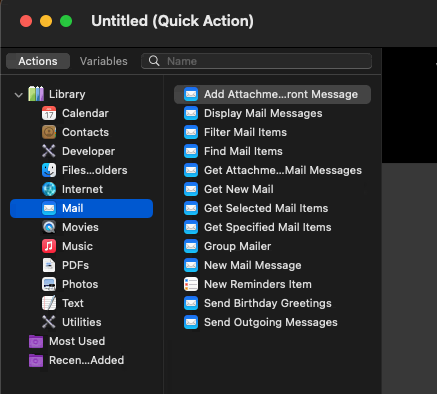This screenshot has height=394, width=437.
Task: Click icon next to Get New Mail
Action: tap(191, 189)
